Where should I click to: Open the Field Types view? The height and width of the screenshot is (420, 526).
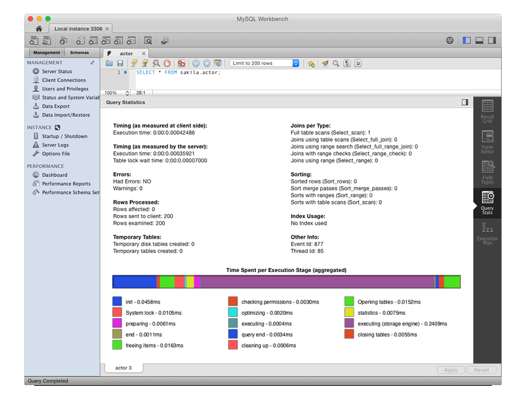(x=487, y=172)
